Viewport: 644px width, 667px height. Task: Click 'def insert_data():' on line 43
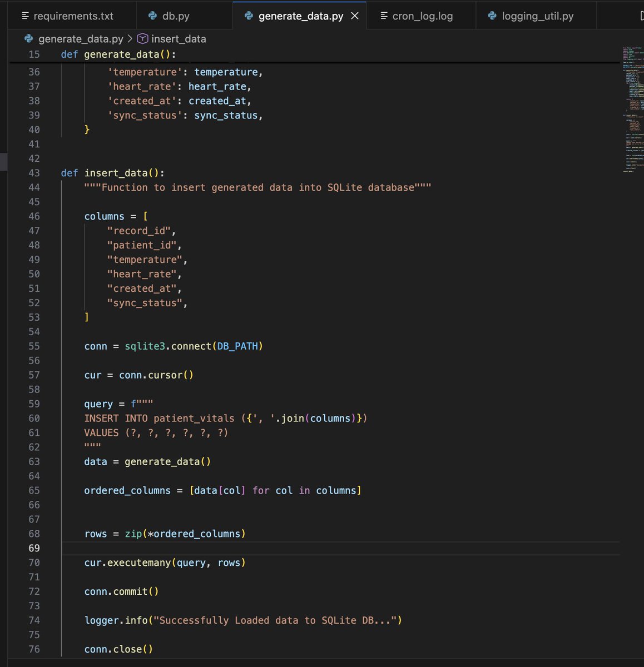tap(113, 173)
